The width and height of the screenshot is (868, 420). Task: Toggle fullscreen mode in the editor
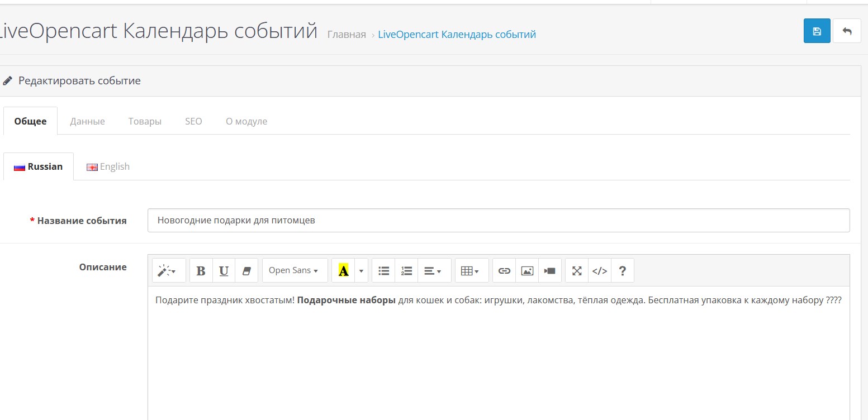(577, 271)
